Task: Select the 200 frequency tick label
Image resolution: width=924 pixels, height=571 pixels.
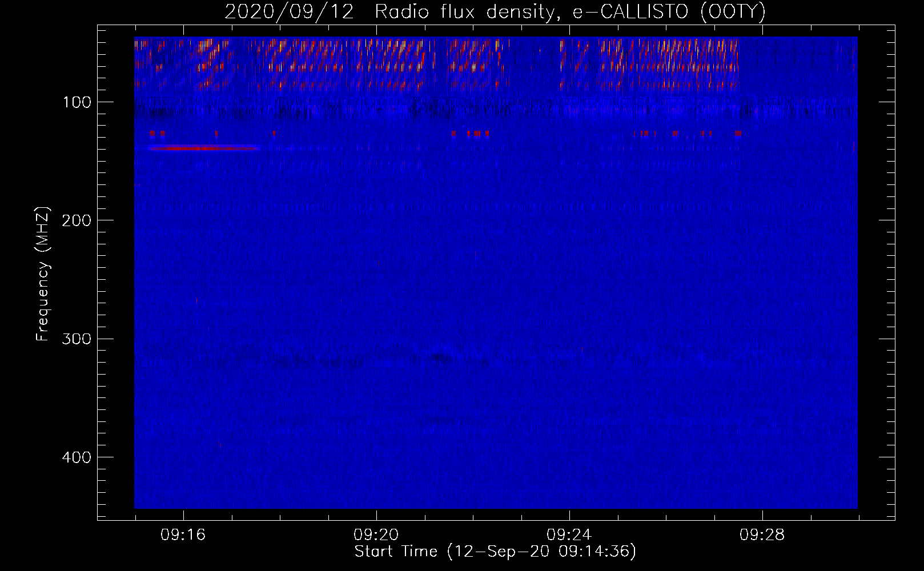Action: pyautogui.click(x=77, y=220)
